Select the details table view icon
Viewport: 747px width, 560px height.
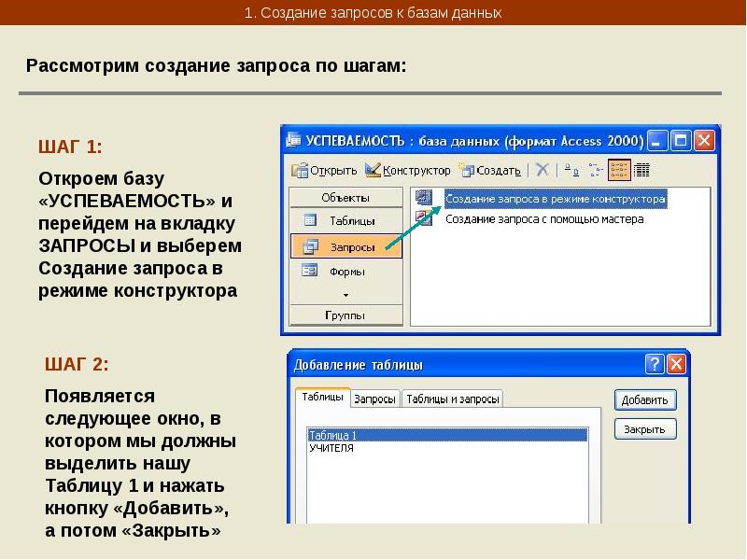pyautogui.click(x=641, y=170)
